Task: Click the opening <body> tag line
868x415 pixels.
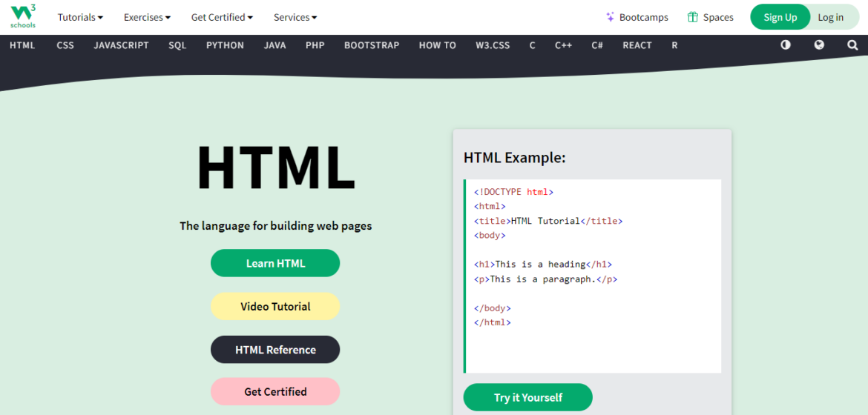Action: [490, 235]
